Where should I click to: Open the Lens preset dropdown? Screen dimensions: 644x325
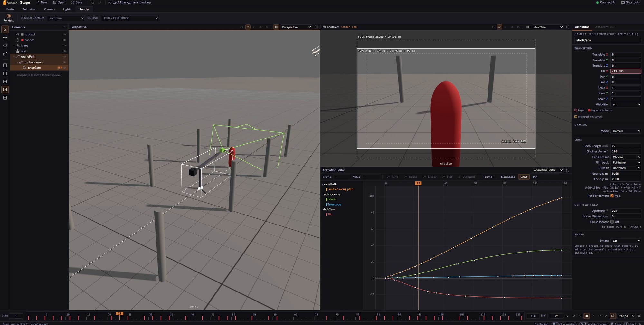(626, 157)
